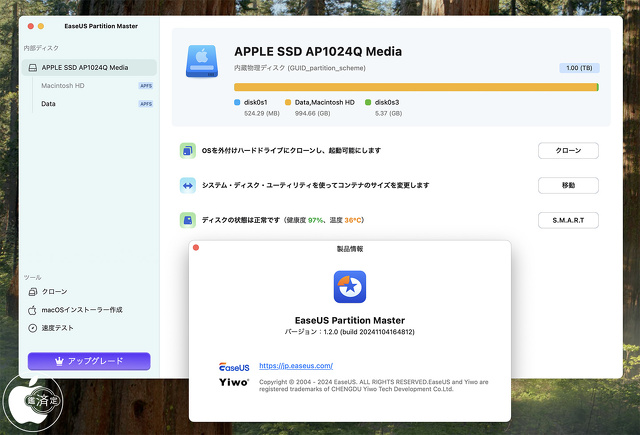This screenshot has width=640, height=435.
Task: Click the health 97% value
Action: [x=315, y=220]
